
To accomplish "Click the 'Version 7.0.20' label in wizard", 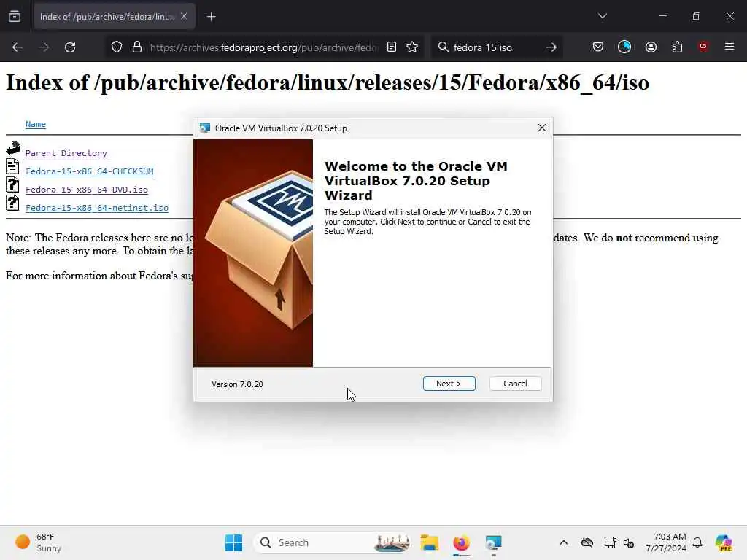I will (x=237, y=384).
